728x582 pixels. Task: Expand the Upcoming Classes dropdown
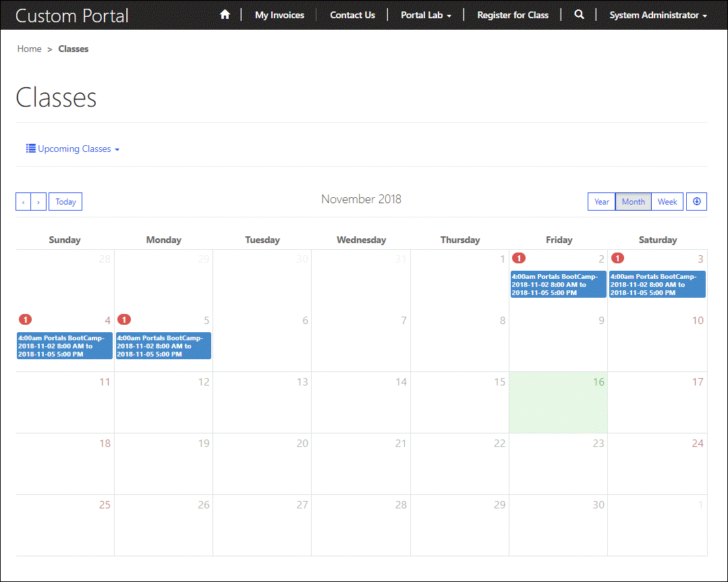pos(73,149)
